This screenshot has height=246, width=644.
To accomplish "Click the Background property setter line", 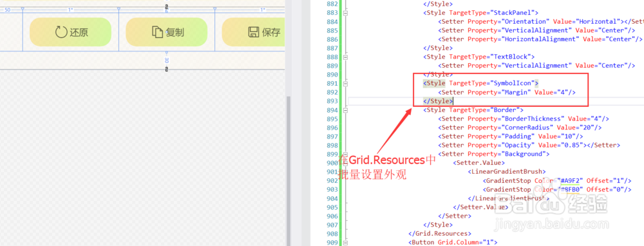I will pyautogui.click(x=494, y=154).
